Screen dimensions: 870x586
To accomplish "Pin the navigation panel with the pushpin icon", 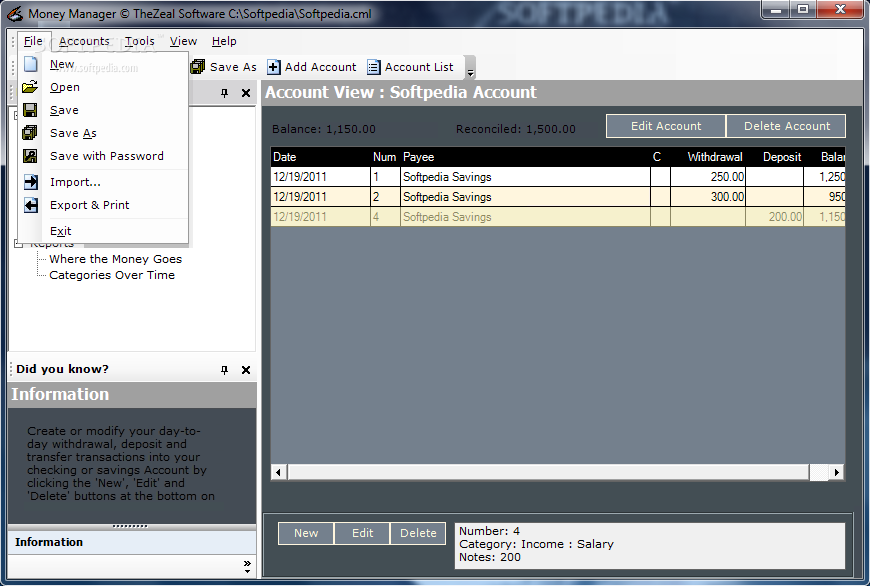I will pos(224,93).
